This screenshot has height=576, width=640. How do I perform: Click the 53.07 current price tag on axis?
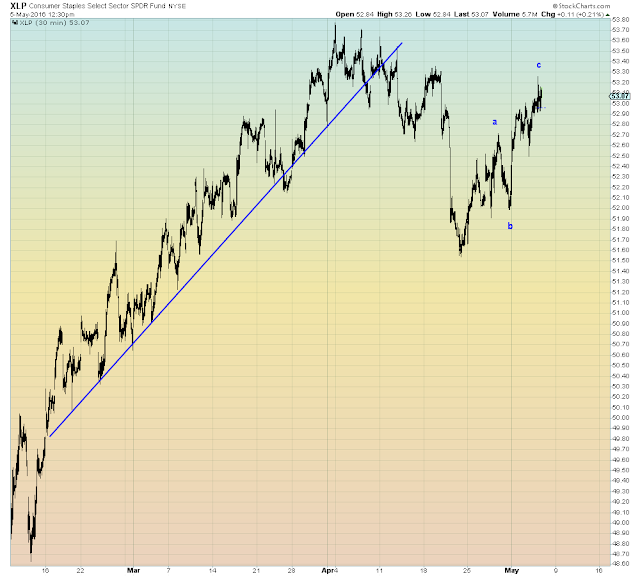pyautogui.click(x=620, y=96)
